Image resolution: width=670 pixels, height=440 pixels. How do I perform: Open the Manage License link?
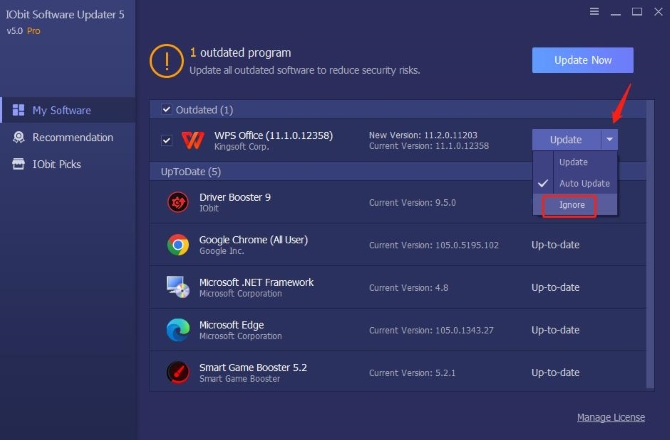coord(611,417)
